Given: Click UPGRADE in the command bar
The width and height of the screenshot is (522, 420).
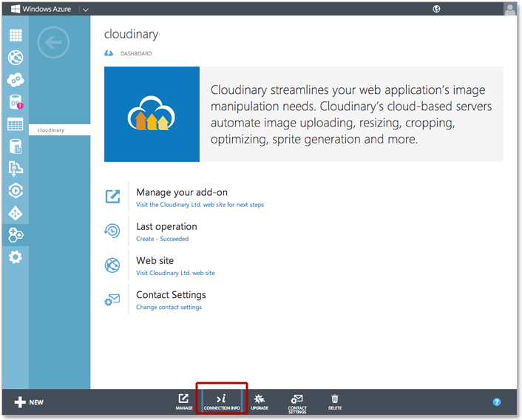Looking at the screenshot, I should coord(260,402).
